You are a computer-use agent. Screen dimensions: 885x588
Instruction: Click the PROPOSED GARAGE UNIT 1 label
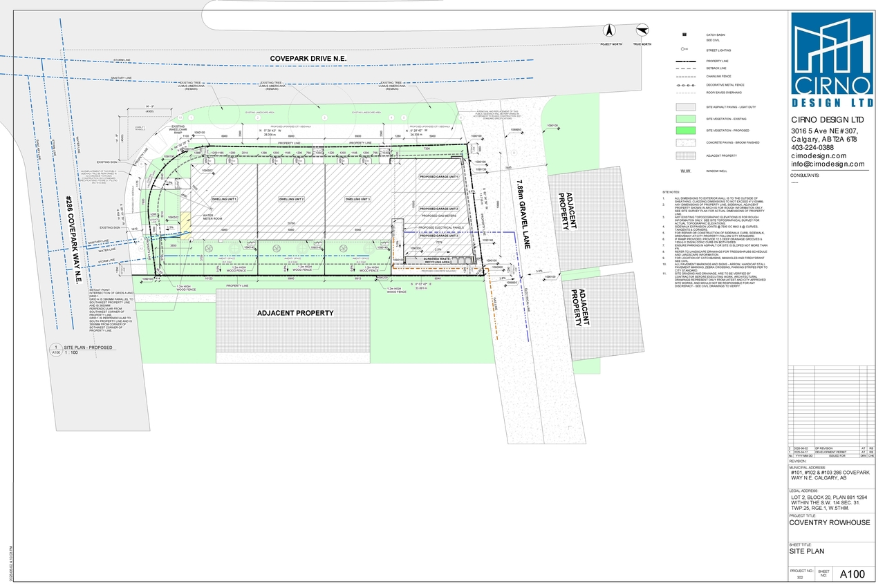pos(439,177)
